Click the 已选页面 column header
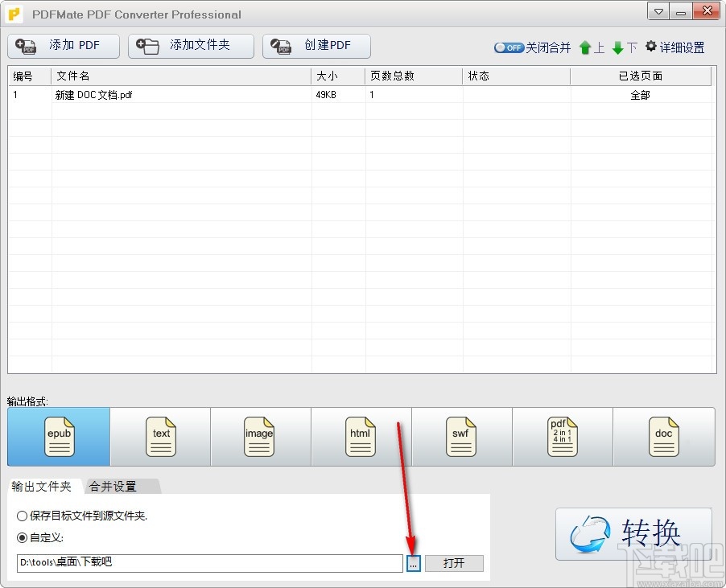726x588 pixels. (641, 76)
